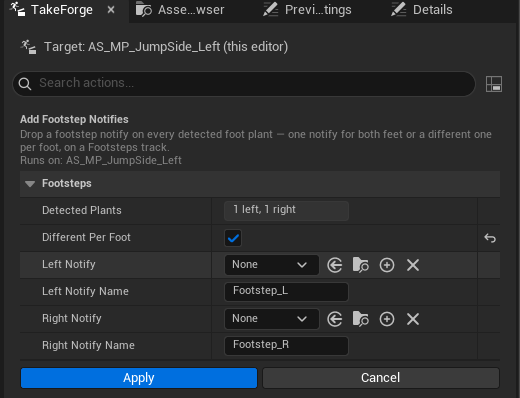Edit the Left Notify Name field
Screen dimensions: 520x398
pos(286,292)
